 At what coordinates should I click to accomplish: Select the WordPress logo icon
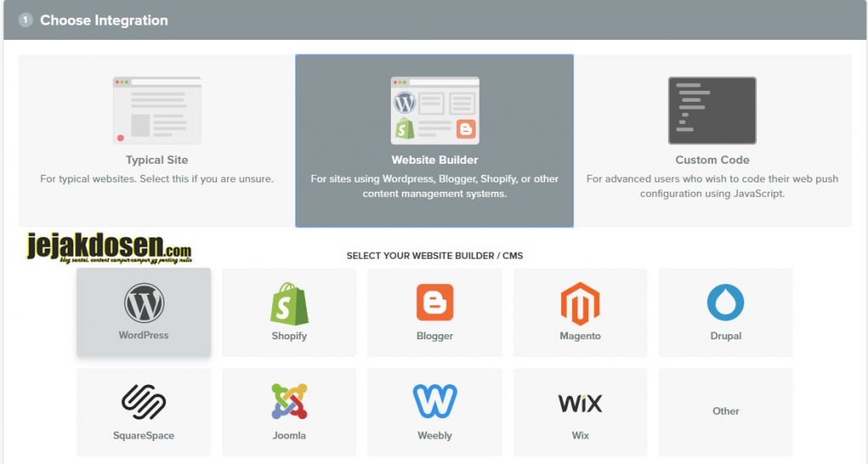(144, 303)
